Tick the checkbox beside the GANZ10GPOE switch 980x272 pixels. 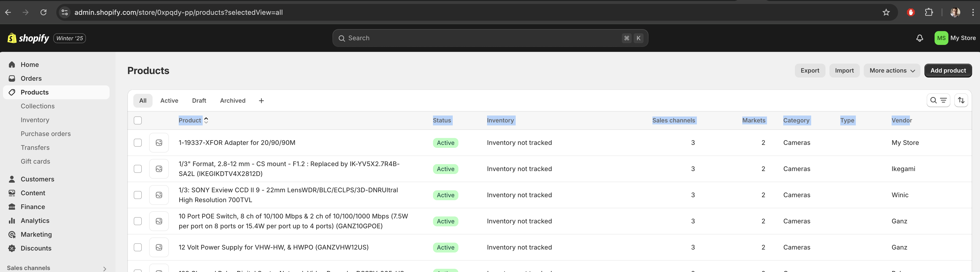coord(137,221)
